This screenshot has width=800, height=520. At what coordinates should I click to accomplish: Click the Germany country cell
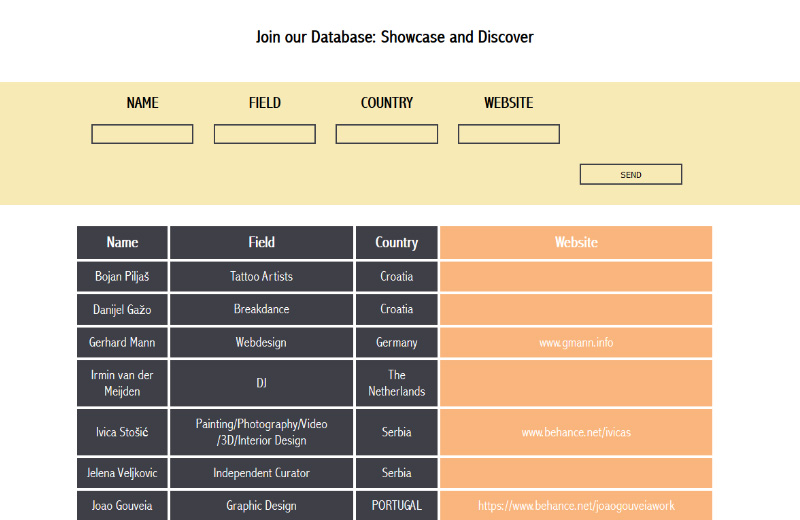[x=396, y=342]
